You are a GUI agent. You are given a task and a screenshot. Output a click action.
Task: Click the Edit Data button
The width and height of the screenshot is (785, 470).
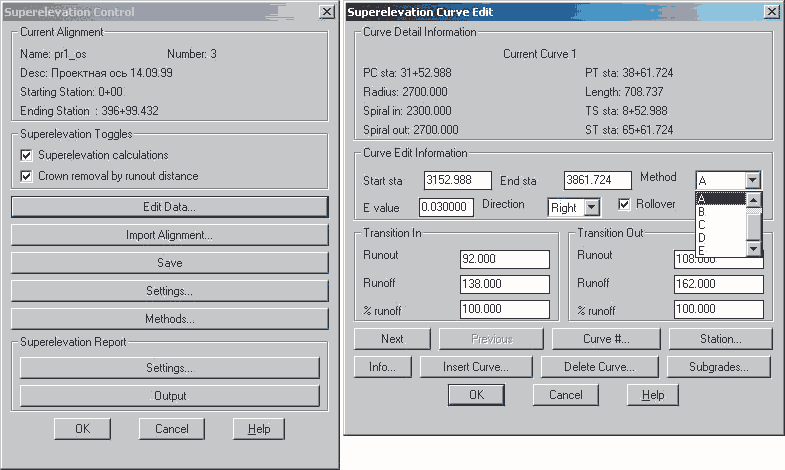coord(169,207)
